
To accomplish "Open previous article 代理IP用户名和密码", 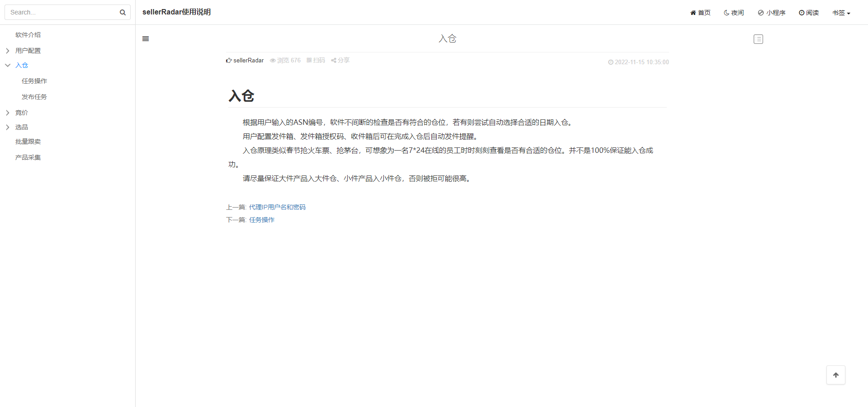I will [277, 207].
